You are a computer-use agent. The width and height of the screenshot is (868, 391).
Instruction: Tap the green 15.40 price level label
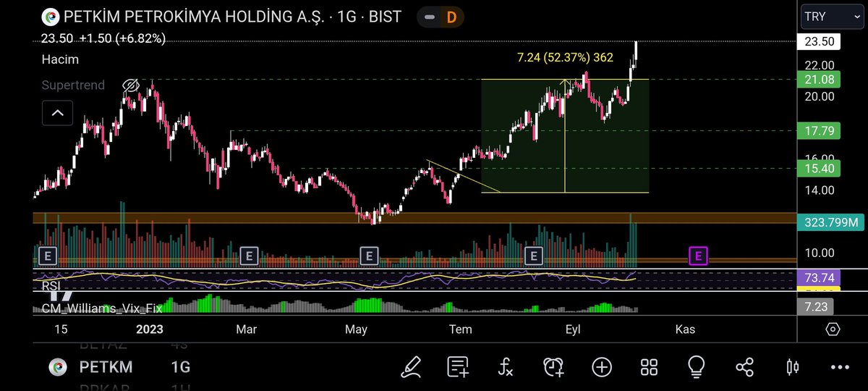pos(819,169)
